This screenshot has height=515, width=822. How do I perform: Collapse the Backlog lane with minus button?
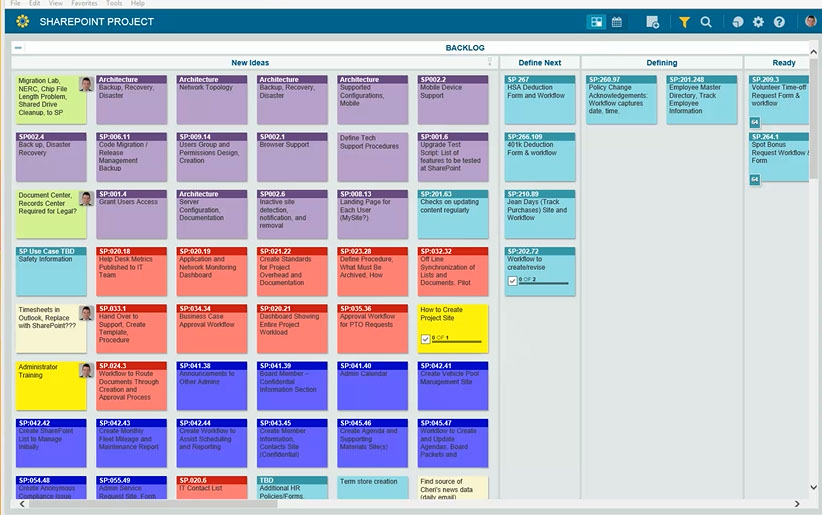coord(18,47)
